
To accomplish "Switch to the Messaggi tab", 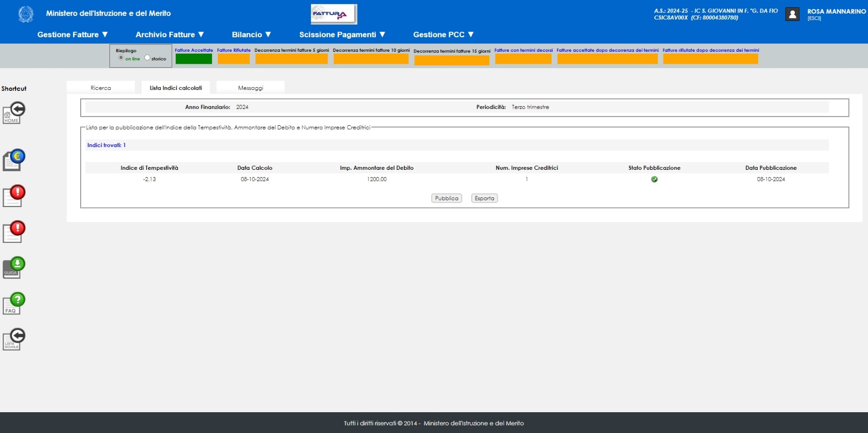I will coord(250,88).
